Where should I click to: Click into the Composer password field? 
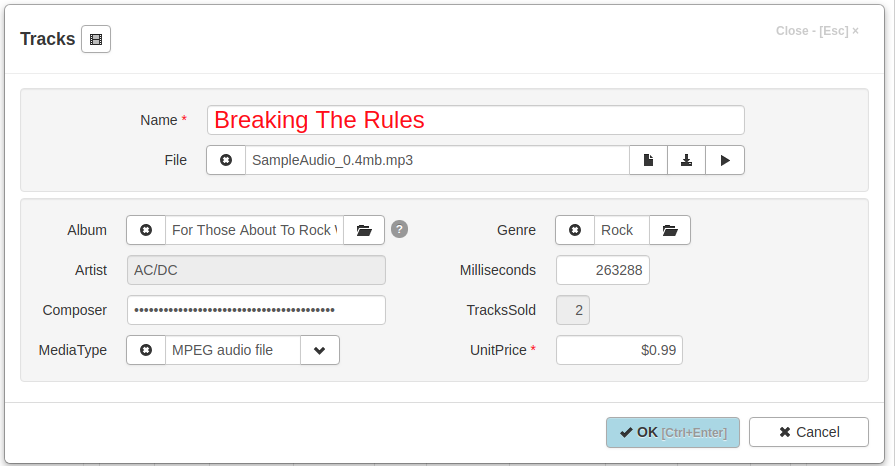coord(256,310)
